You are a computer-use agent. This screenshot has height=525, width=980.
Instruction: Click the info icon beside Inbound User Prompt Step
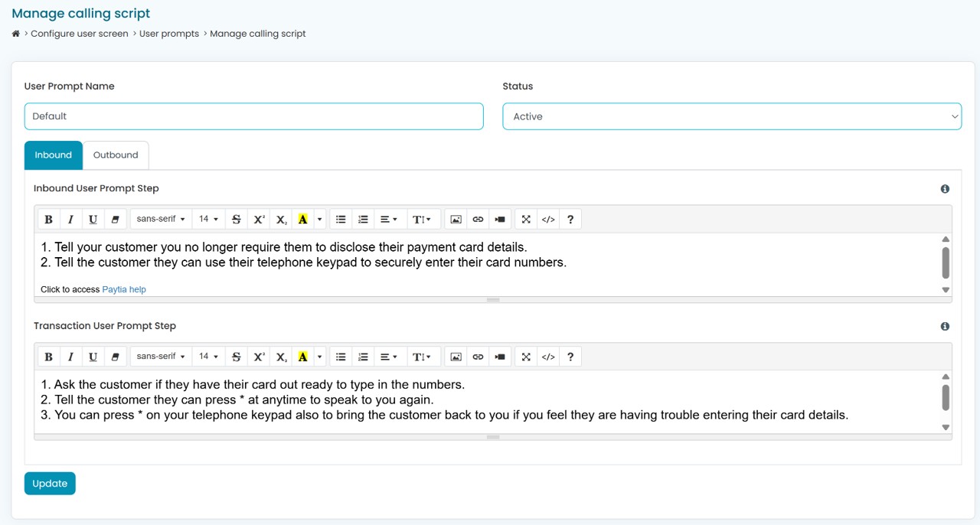tap(945, 189)
